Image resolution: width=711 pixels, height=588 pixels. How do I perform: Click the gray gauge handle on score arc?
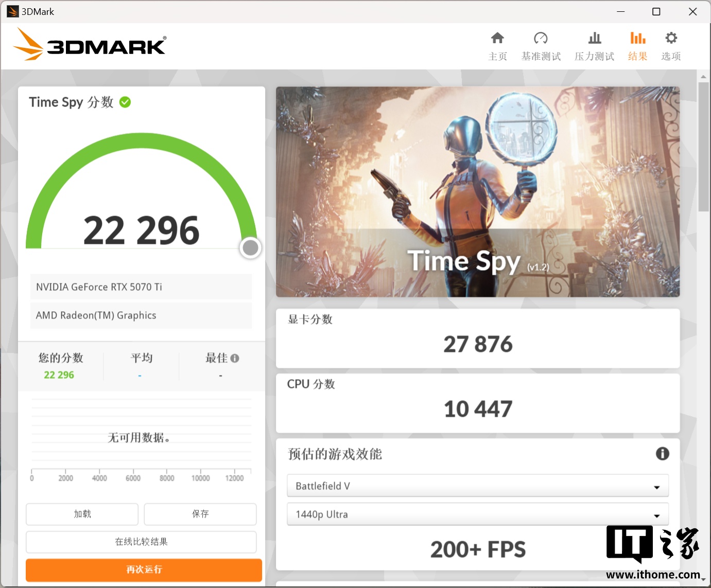[x=250, y=248]
